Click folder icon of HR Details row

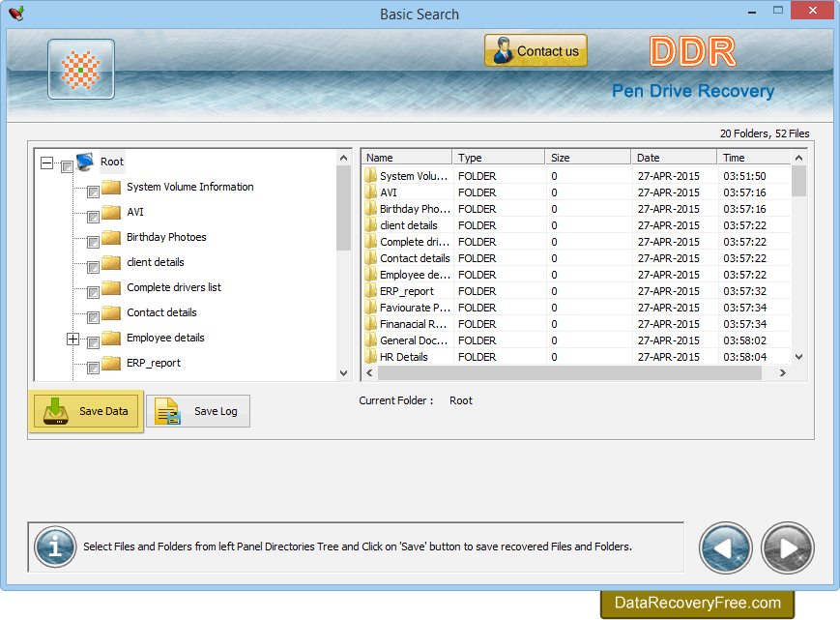tap(371, 356)
